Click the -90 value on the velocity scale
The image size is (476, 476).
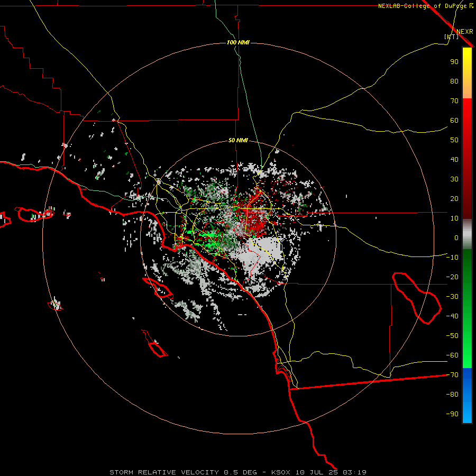click(452, 414)
